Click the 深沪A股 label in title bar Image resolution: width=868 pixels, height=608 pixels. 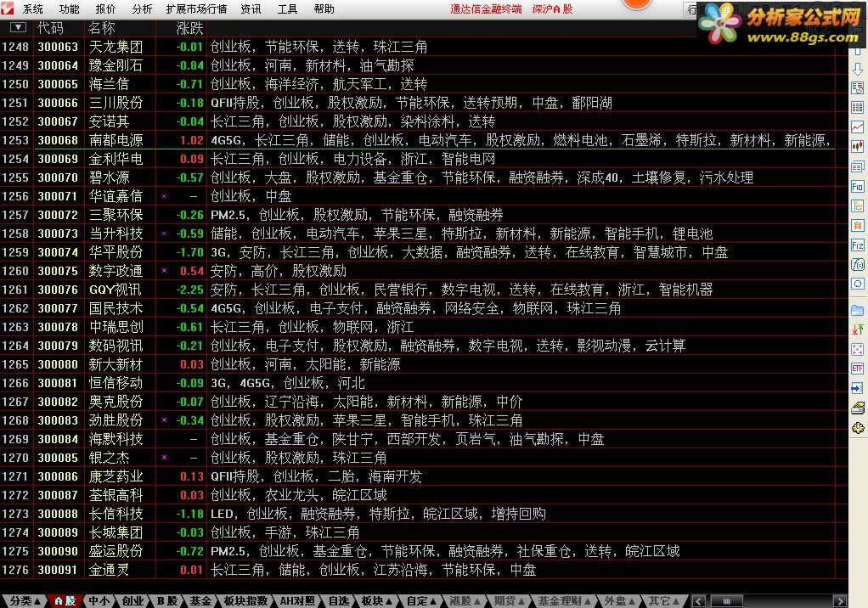click(x=552, y=8)
